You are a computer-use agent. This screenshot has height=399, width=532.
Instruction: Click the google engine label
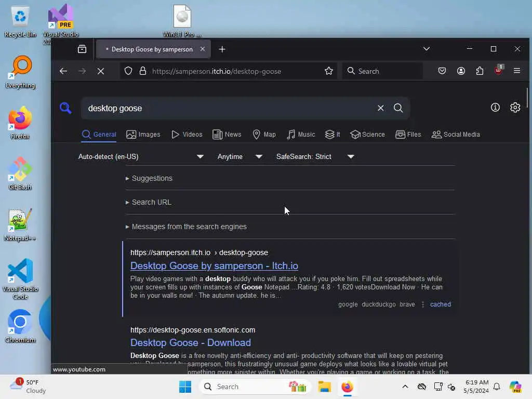point(348,304)
